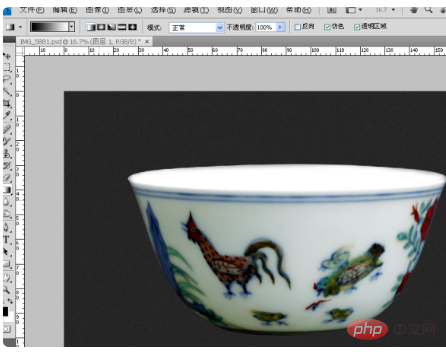Launch Bridge from the top bar
446x362 pixels.
[x=331, y=10]
